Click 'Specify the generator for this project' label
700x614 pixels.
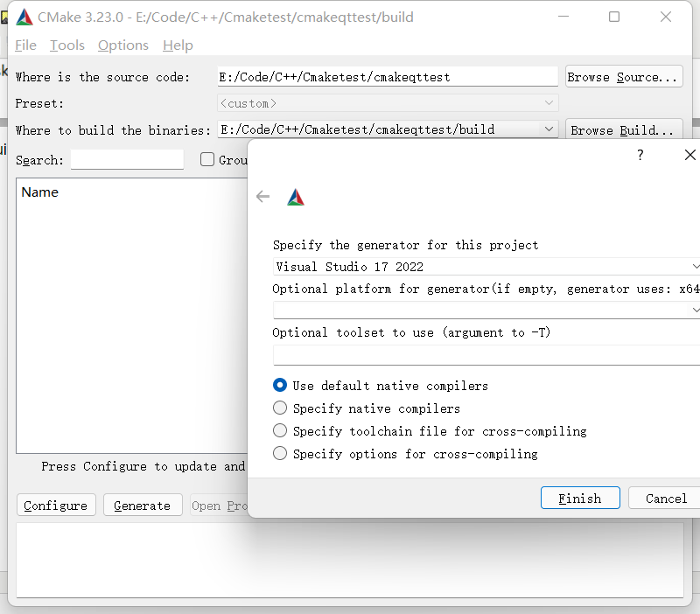click(x=405, y=245)
